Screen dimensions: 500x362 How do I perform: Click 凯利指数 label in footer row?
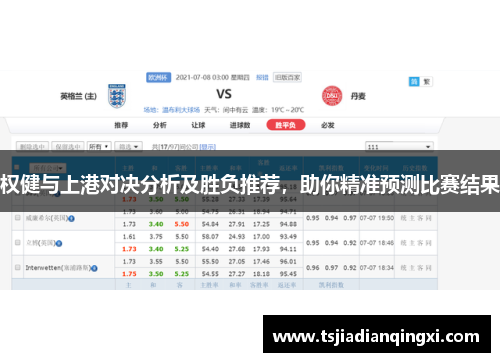[331, 285]
